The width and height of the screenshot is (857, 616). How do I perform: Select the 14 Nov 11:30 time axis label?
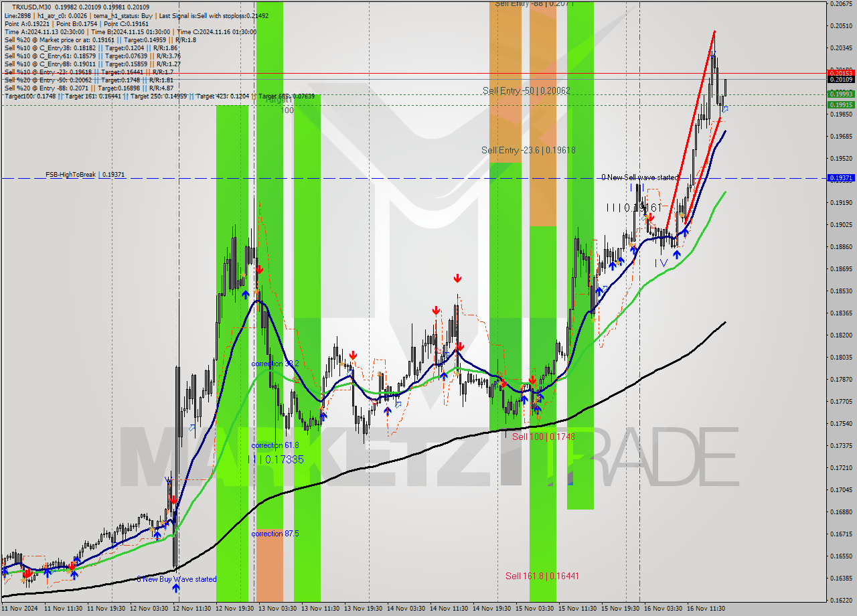click(x=449, y=609)
